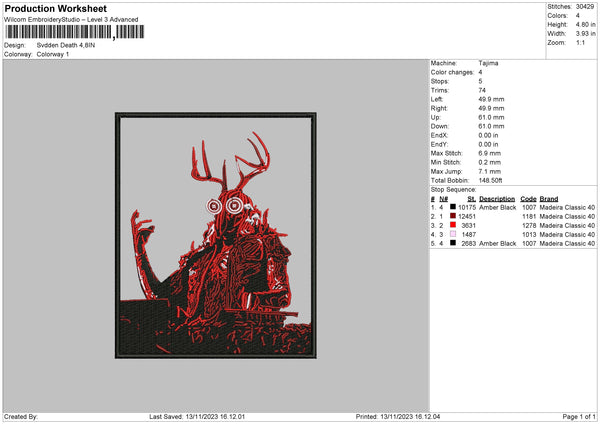
Task: Click the Code column header
Action: pyautogui.click(x=528, y=198)
